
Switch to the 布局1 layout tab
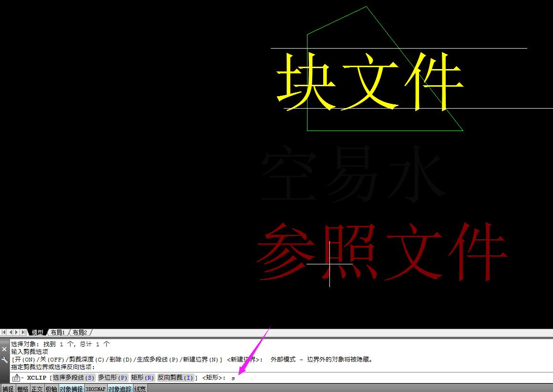[x=58, y=332]
